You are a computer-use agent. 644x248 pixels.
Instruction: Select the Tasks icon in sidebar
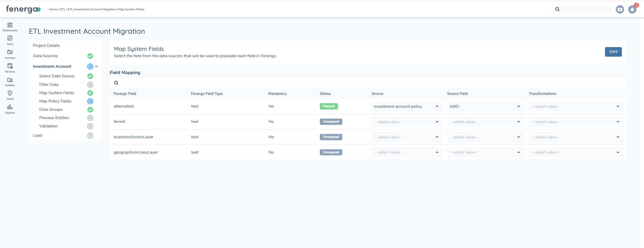click(x=10, y=40)
